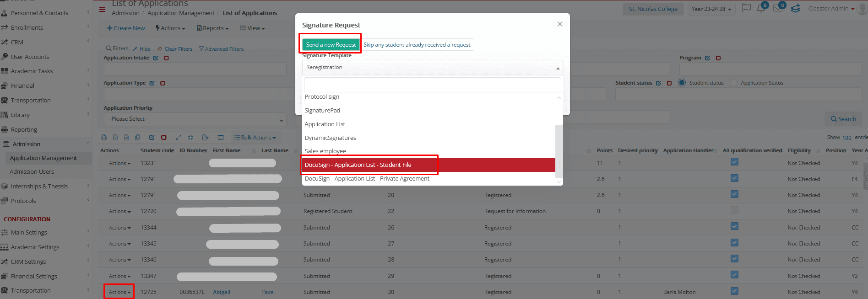Toggle qualification verified checkbox for student 13346
The height and width of the screenshot is (299, 868).
coord(734,259)
